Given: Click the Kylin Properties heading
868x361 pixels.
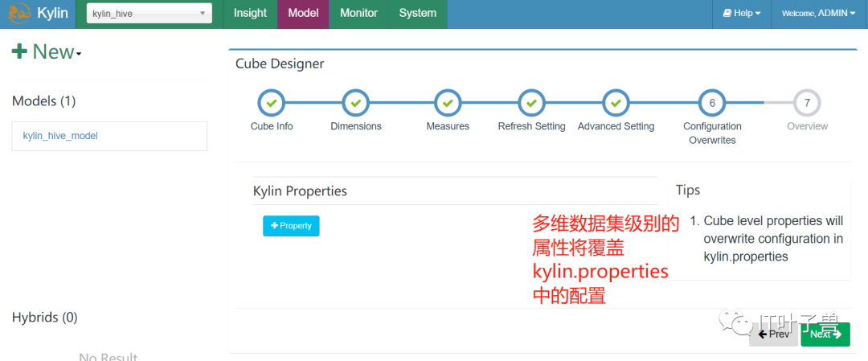Looking at the screenshot, I should click(x=300, y=191).
